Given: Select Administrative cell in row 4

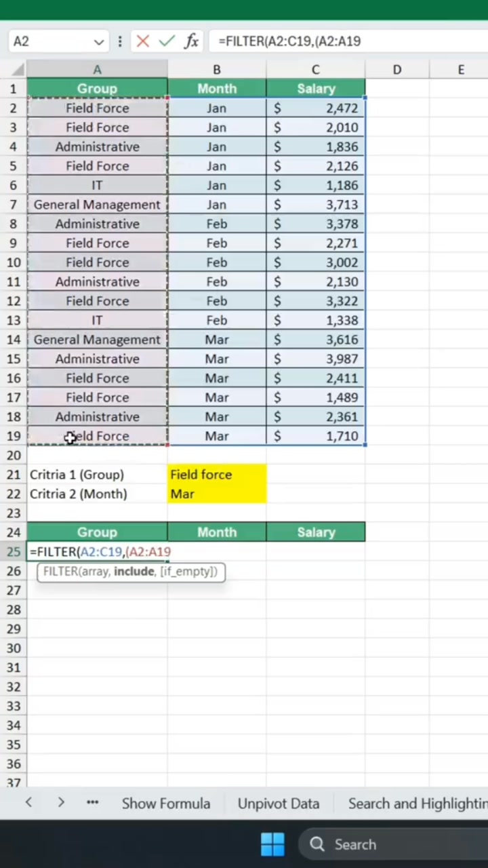Looking at the screenshot, I should [x=97, y=146].
